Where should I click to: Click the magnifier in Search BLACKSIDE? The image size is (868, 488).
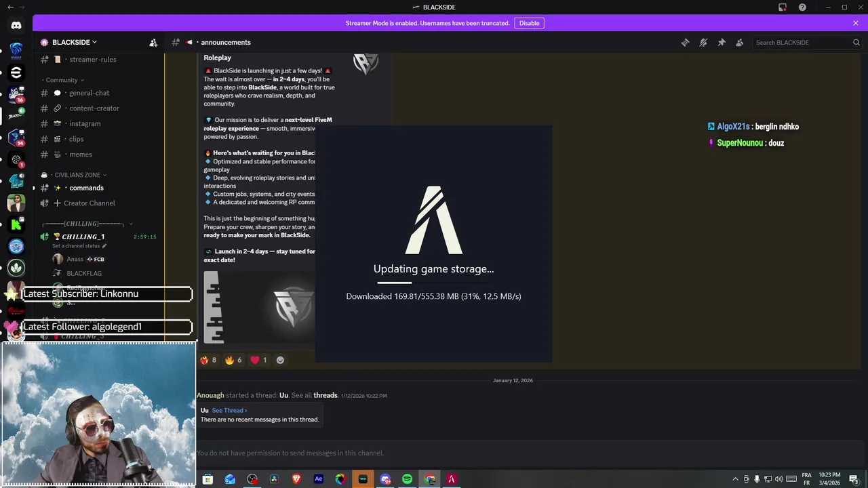point(856,42)
